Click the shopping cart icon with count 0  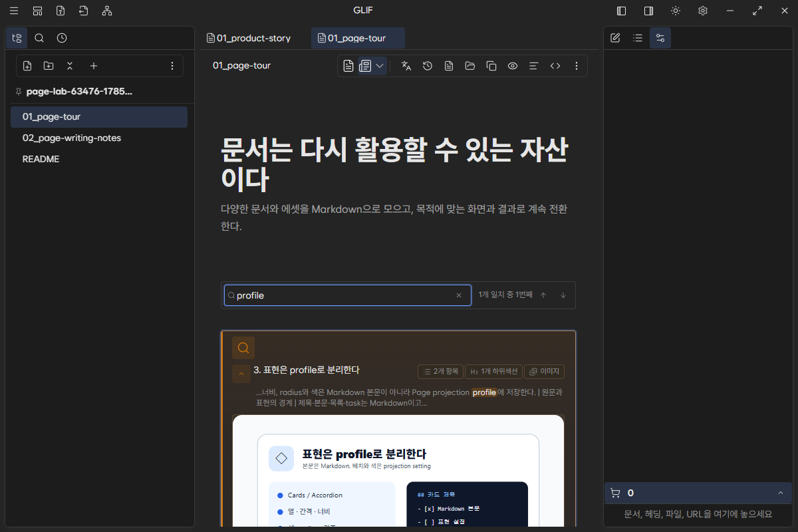615,493
